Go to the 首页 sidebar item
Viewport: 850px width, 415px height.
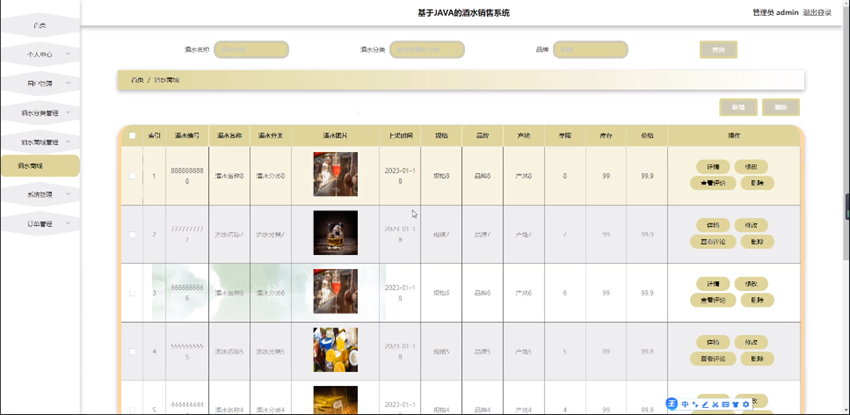(40, 25)
